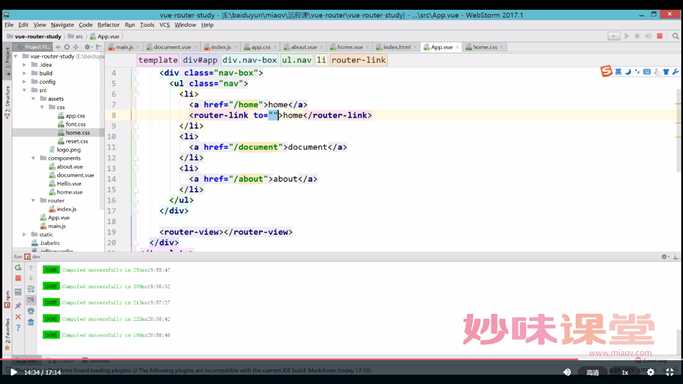683x384 pixels.
Task: Play the paused video
Action: [x=14, y=372]
